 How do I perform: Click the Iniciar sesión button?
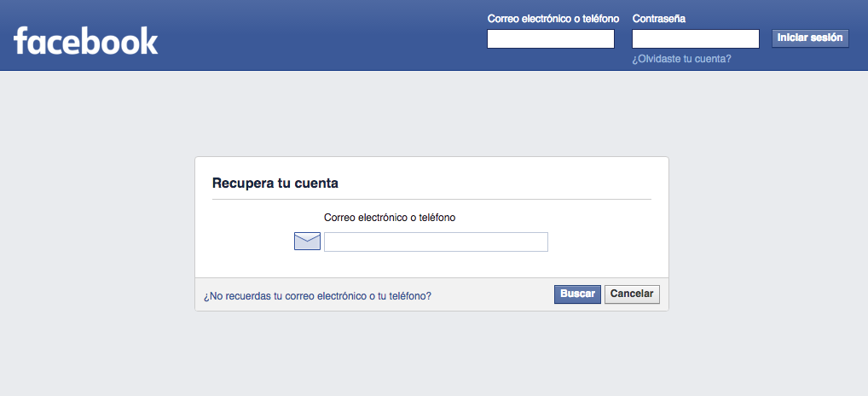pyautogui.click(x=810, y=38)
